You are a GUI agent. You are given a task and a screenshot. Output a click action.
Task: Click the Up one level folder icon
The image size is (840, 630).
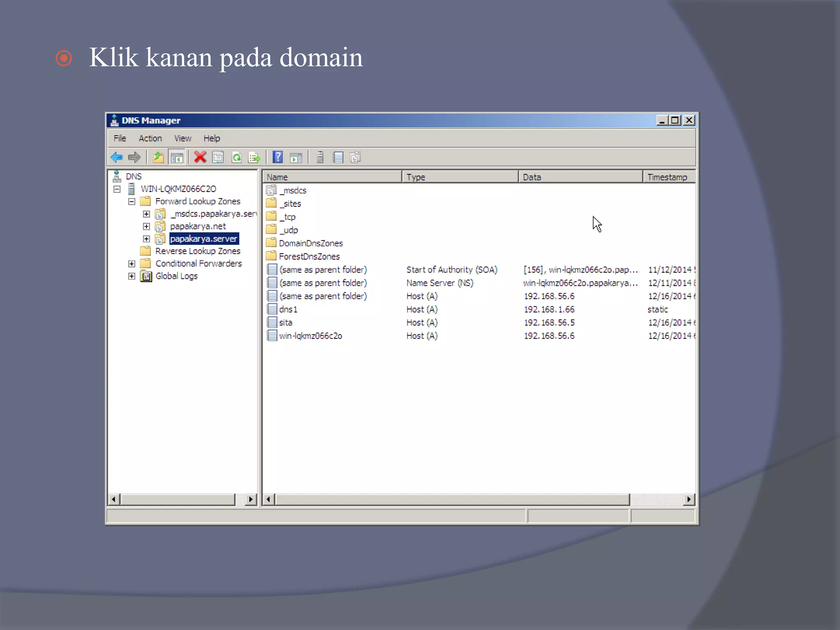coord(158,157)
